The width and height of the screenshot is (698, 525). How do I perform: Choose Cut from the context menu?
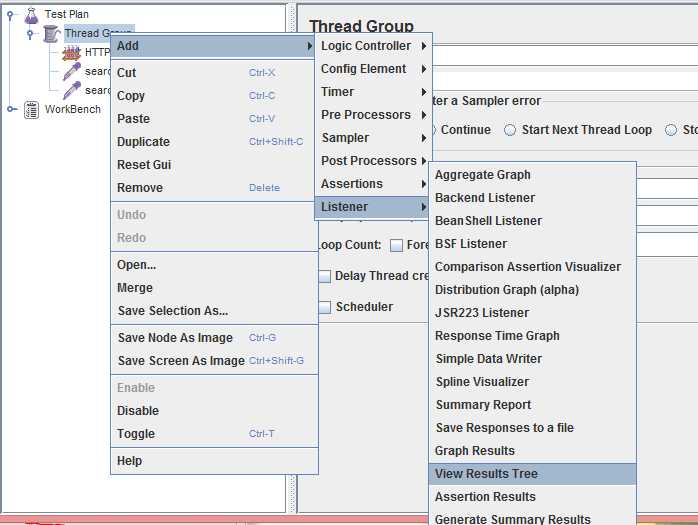213,73
